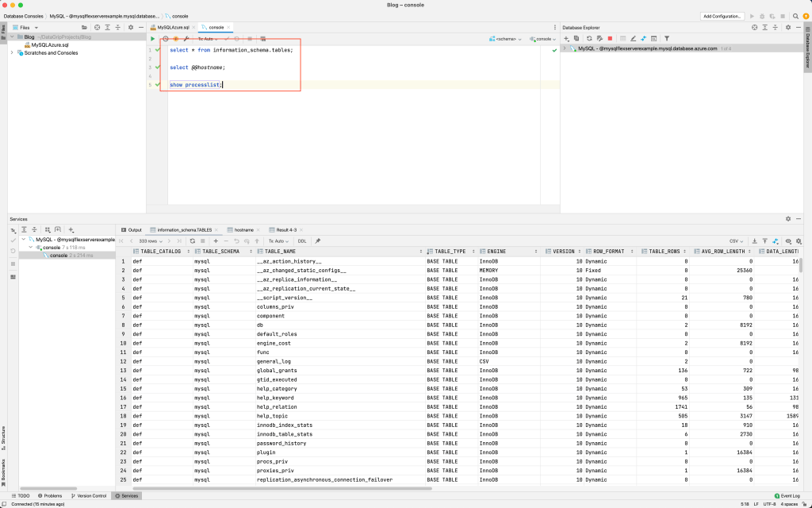Run the query with the green Execute button
The width and height of the screenshot is (812, 508).
[153, 38]
